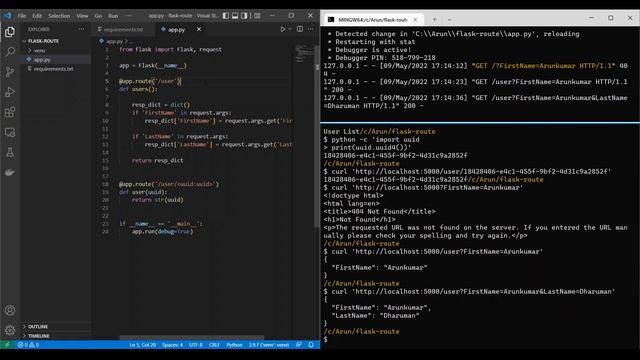The image size is (640, 360).
Task: Click the editor vertical scrollbar
Action: (x=318, y=137)
